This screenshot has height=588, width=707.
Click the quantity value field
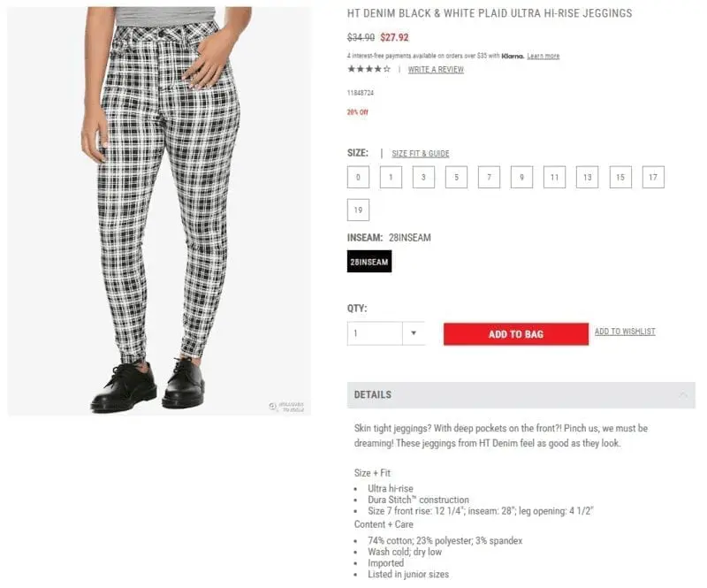[x=375, y=333]
